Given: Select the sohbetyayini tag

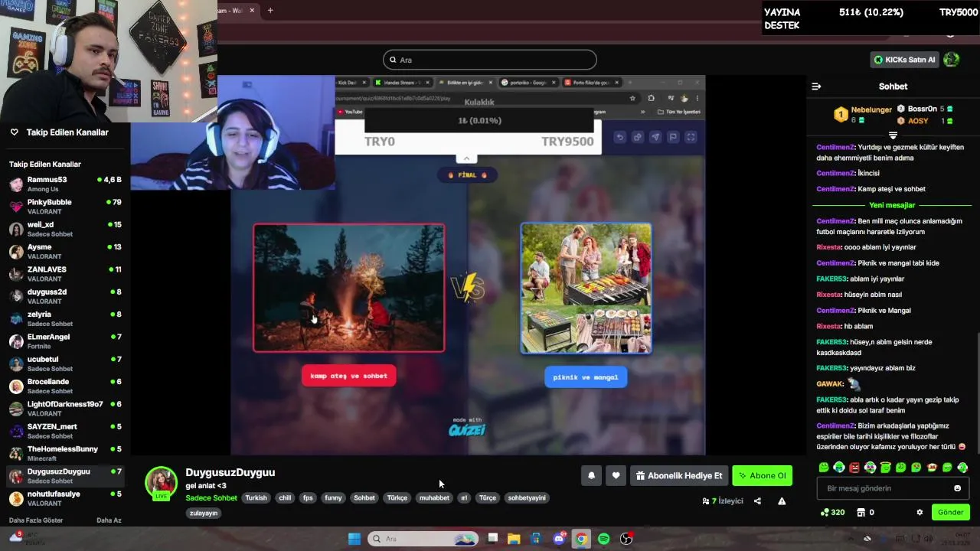Looking at the screenshot, I should coord(527,498).
